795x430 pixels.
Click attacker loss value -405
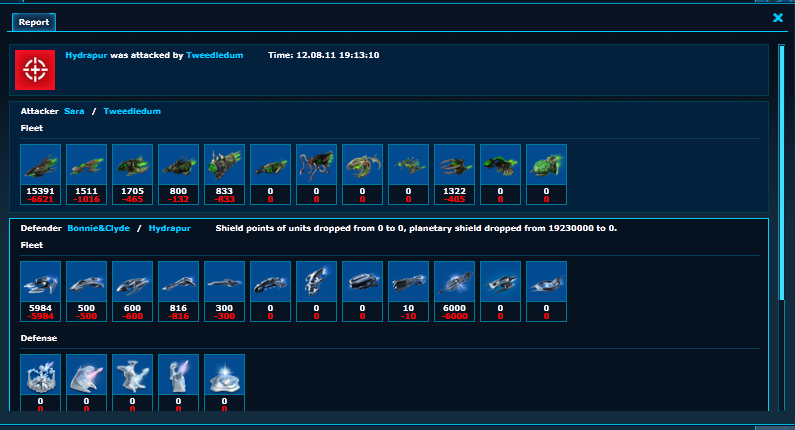click(x=454, y=200)
